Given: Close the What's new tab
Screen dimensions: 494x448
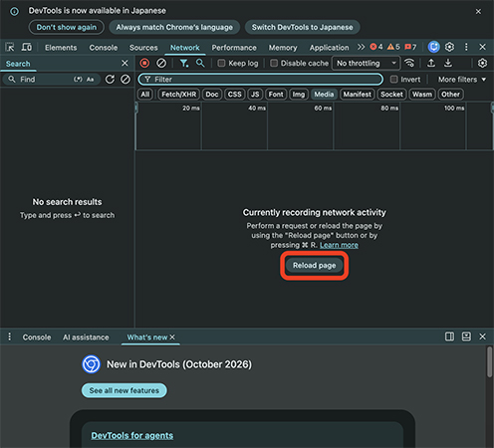Looking at the screenshot, I should click(x=172, y=337).
